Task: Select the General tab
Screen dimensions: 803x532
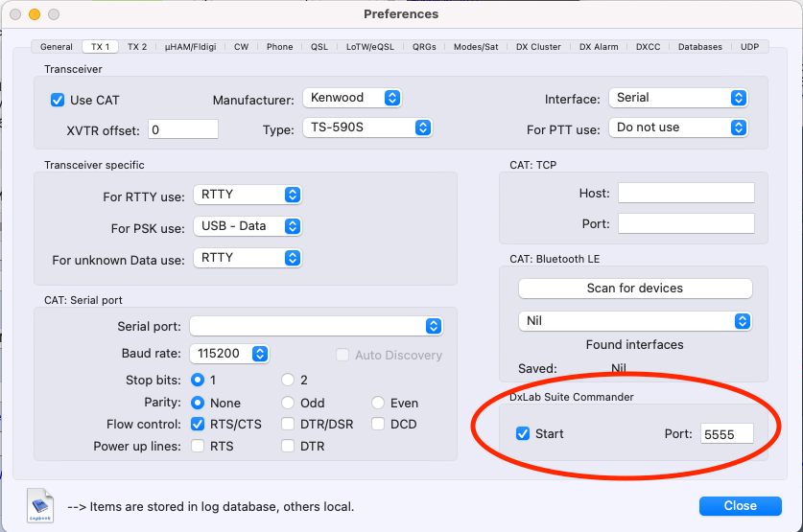Action: [x=56, y=46]
